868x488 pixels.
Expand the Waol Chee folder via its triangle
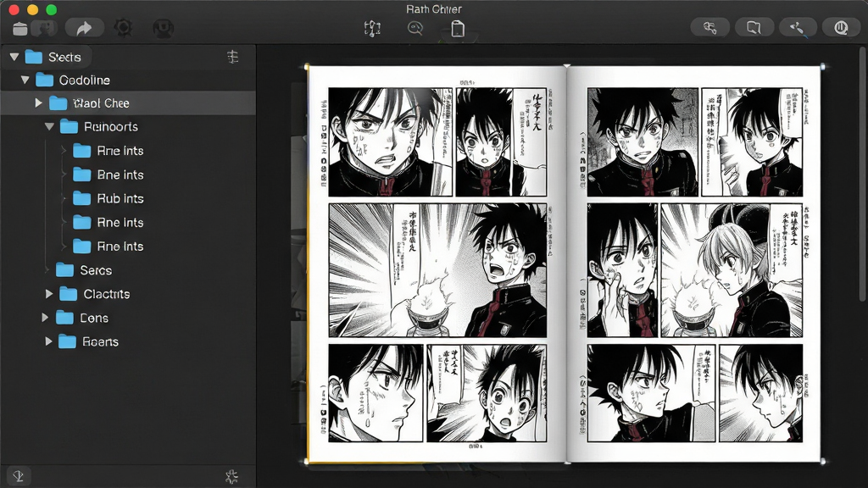38,103
